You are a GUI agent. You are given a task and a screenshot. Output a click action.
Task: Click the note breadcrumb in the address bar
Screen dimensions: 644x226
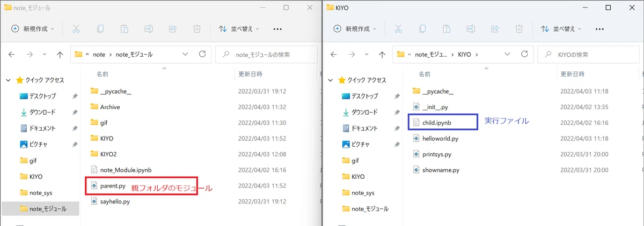[99, 55]
